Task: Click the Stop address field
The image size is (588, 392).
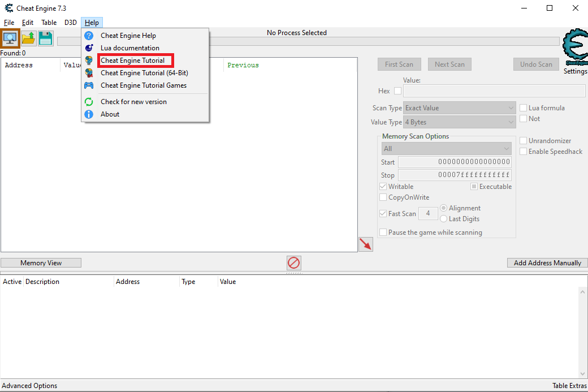Action: pos(455,175)
